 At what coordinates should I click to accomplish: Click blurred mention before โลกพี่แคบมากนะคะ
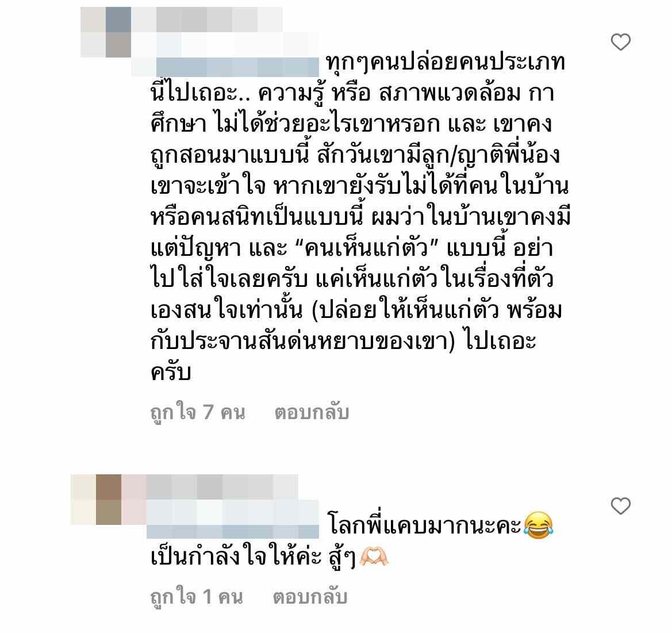click(x=233, y=531)
